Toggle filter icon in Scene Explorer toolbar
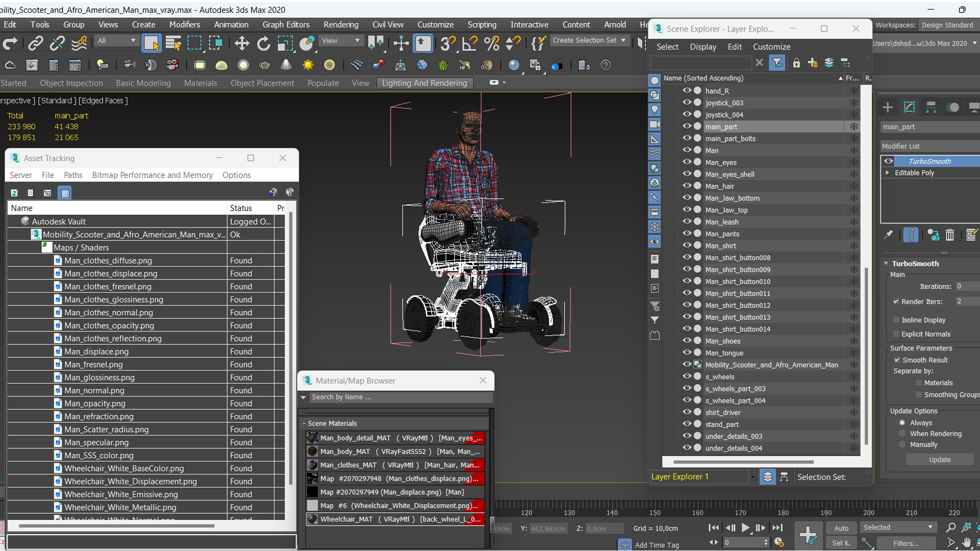Image resolution: width=980 pixels, height=551 pixels. pyautogui.click(x=777, y=63)
